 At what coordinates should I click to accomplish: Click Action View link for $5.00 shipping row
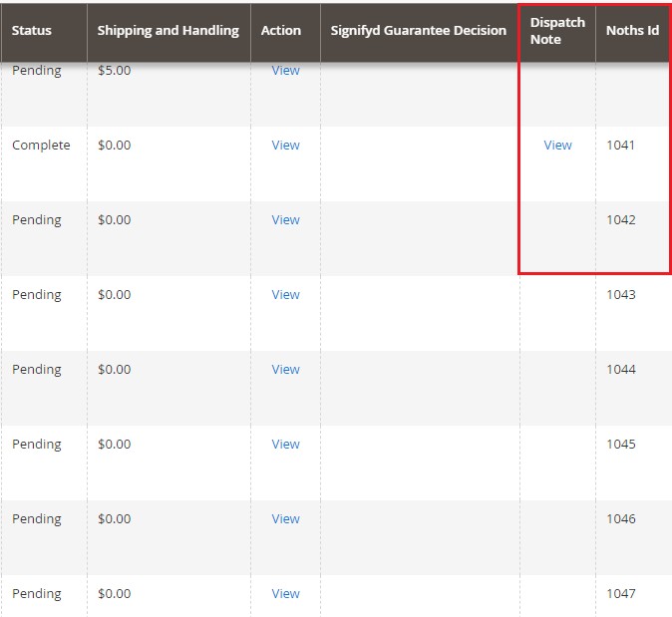point(285,71)
